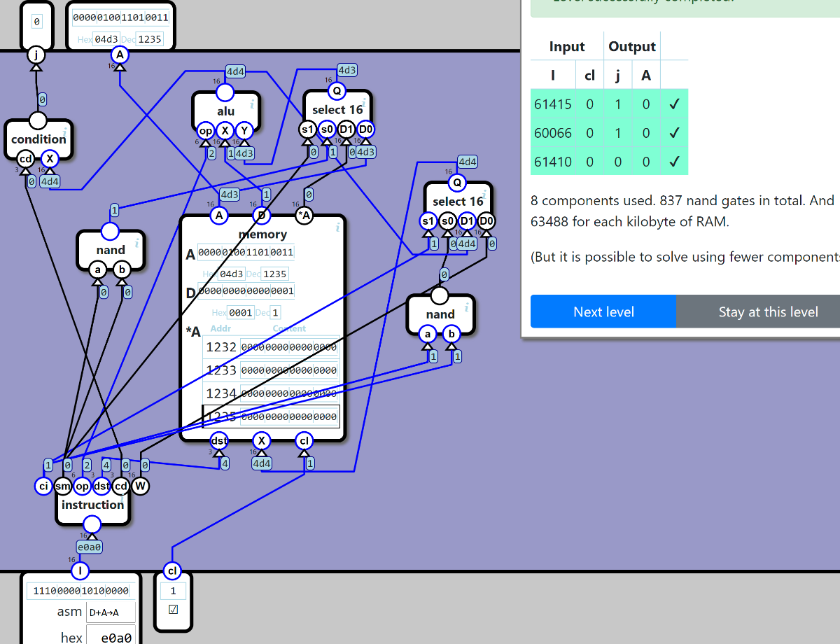Click the W pin on instruction component

pyautogui.click(x=141, y=485)
